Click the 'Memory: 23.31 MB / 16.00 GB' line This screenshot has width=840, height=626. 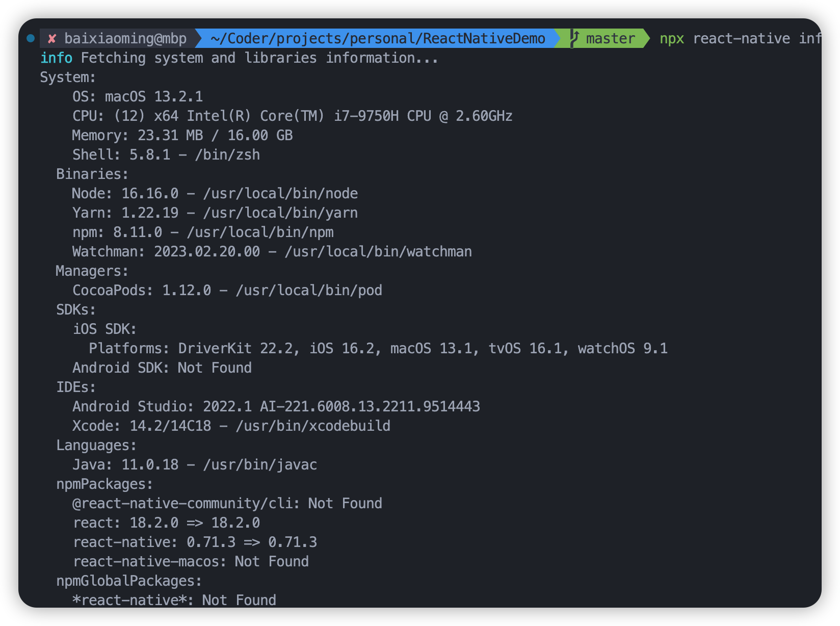click(182, 136)
